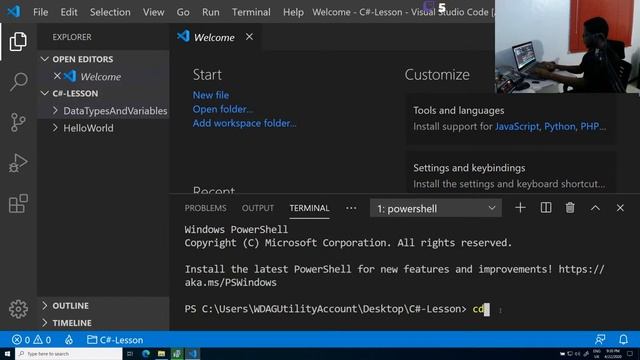Open the Search view in activity bar

tap(18, 82)
